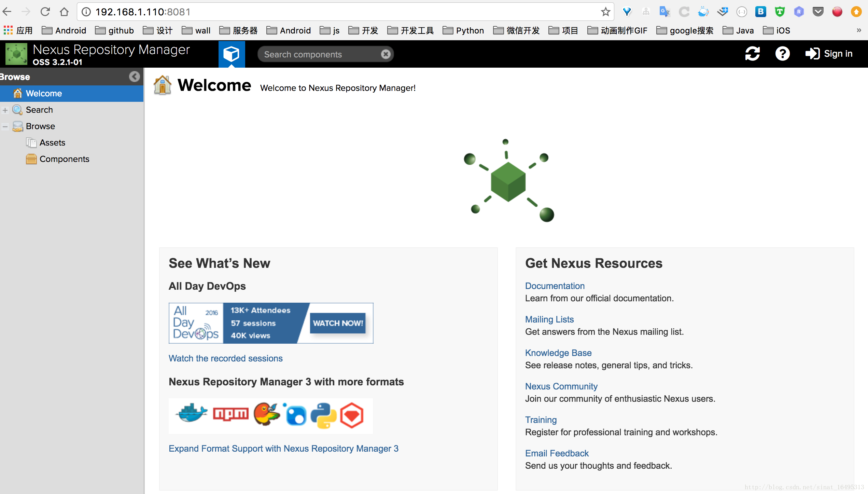Open the Knowledge Base link
Image resolution: width=868 pixels, height=494 pixels.
click(x=558, y=353)
